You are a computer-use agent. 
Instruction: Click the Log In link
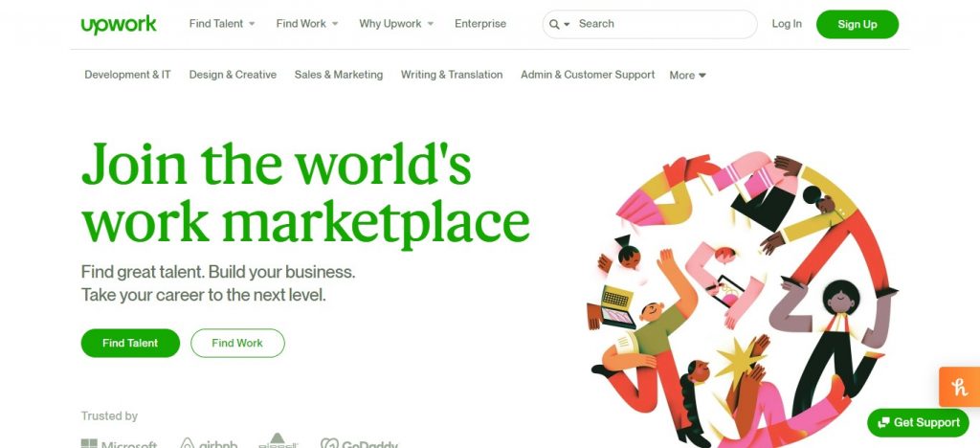tap(787, 24)
